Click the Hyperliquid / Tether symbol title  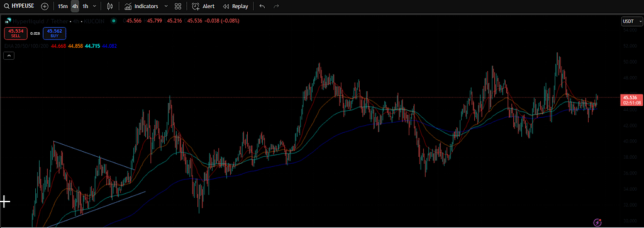[x=40, y=21]
